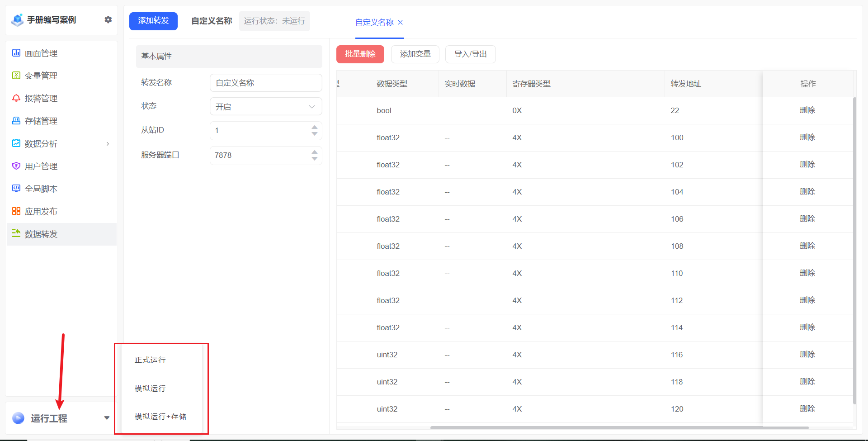Toggle the 运行工程 dropdown caret
Image resolution: width=868 pixels, height=441 pixels.
tap(107, 418)
